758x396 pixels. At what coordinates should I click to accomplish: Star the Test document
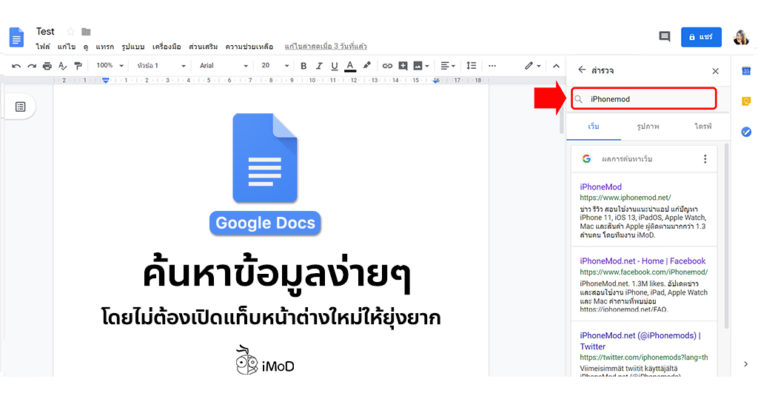coord(71,32)
